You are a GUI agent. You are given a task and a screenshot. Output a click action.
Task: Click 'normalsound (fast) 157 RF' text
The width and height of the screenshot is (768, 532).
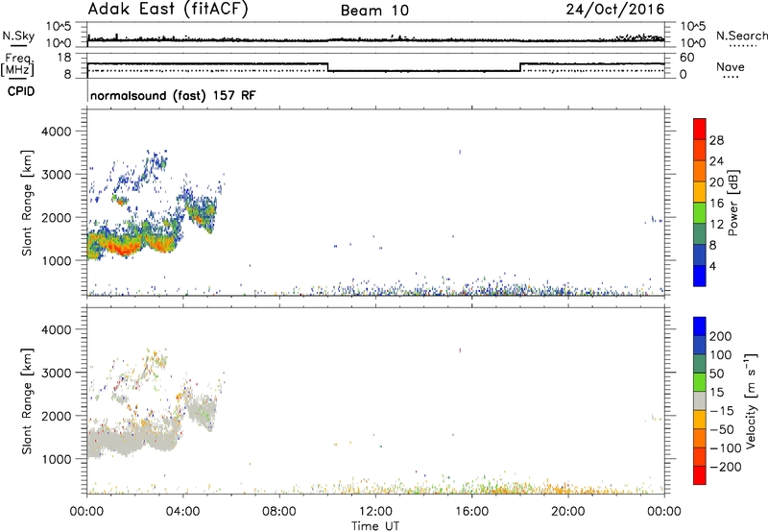(x=173, y=95)
